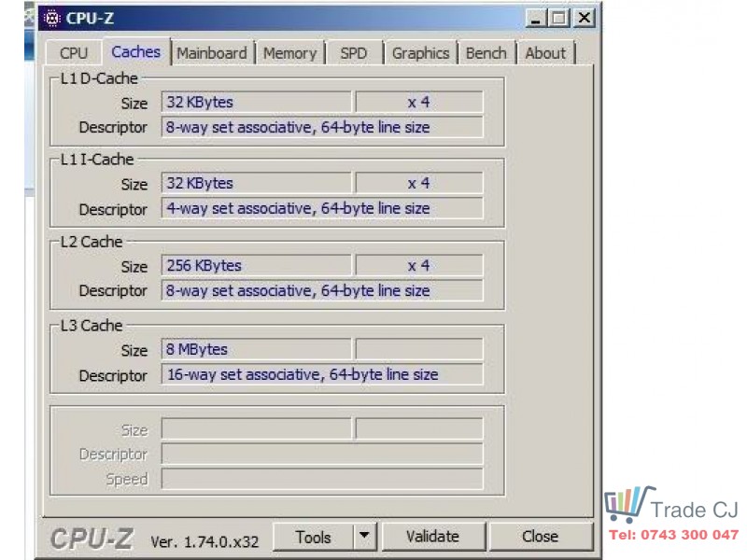Click the CPU-Z app icon in title bar
This screenshot has height=560, width=747.
coord(52,18)
